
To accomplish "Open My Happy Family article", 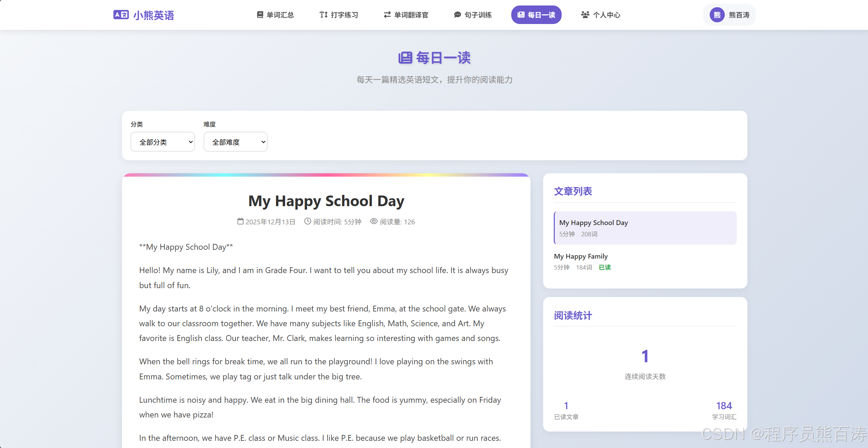I will tap(645, 261).
